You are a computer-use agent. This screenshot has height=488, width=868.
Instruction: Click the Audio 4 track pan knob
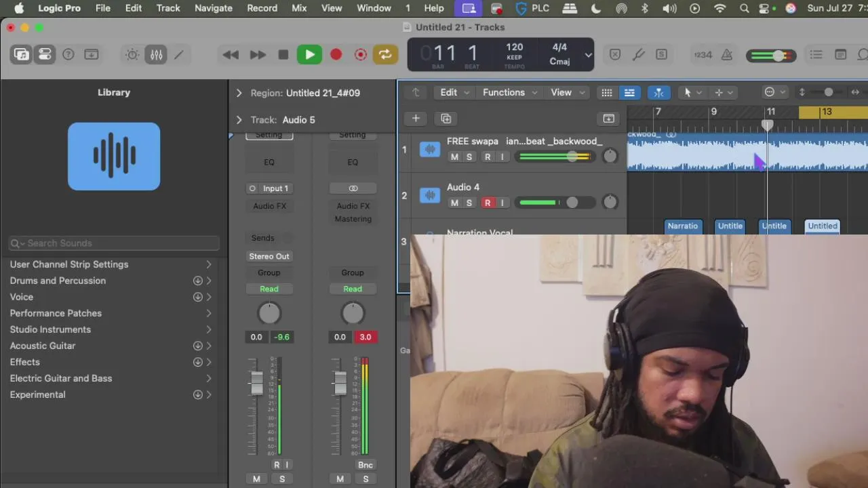point(610,202)
